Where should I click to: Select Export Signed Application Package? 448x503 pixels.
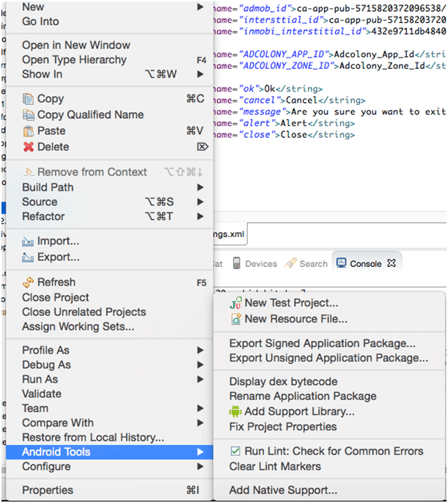point(322,343)
